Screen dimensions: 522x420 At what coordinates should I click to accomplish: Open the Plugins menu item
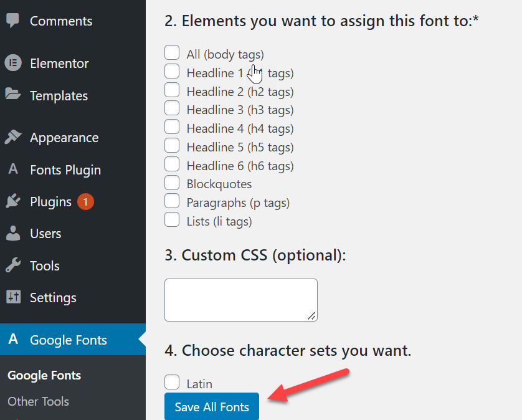pyautogui.click(x=73, y=202)
